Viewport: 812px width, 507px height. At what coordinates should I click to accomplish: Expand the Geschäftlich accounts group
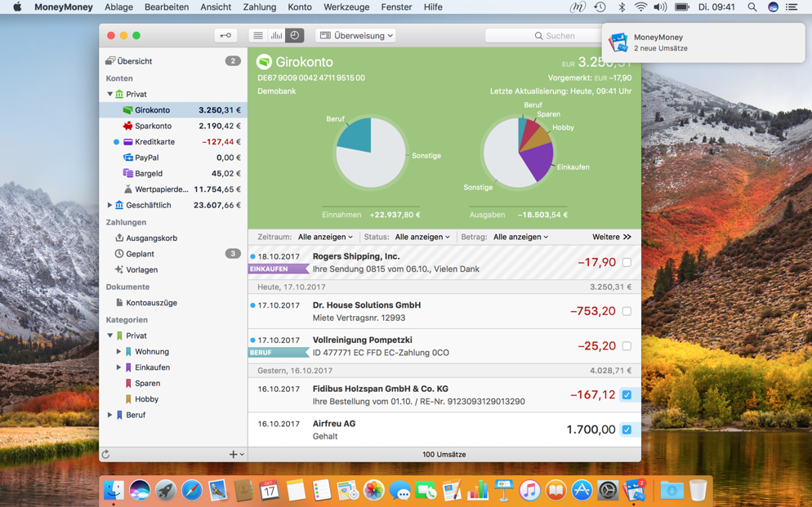pyautogui.click(x=109, y=205)
